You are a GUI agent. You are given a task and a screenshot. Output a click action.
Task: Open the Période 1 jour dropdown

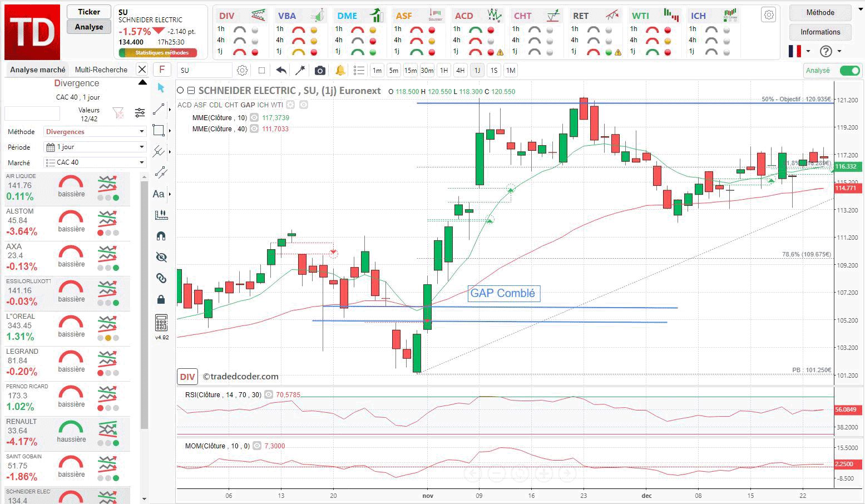95,147
